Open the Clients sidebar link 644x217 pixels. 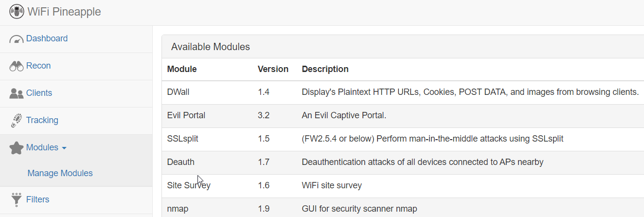[39, 93]
